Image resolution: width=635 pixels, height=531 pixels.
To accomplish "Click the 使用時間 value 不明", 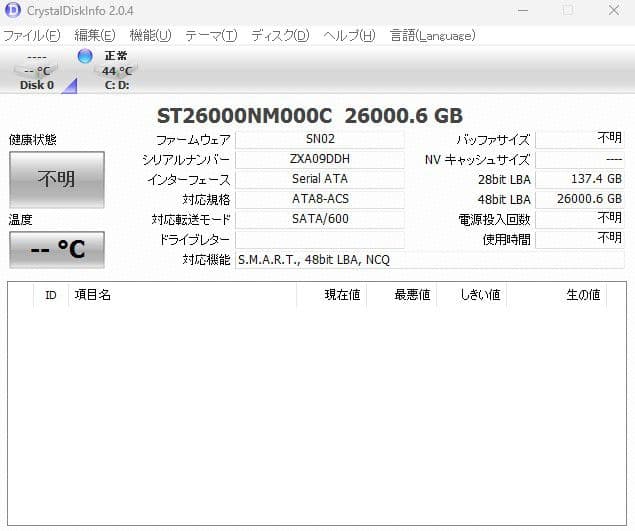I will click(580, 239).
